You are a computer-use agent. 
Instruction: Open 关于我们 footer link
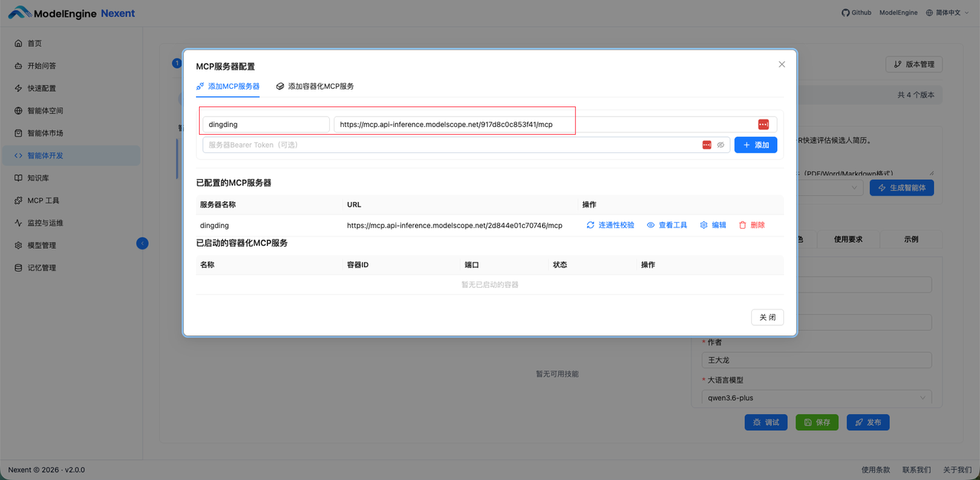(957, 469)
